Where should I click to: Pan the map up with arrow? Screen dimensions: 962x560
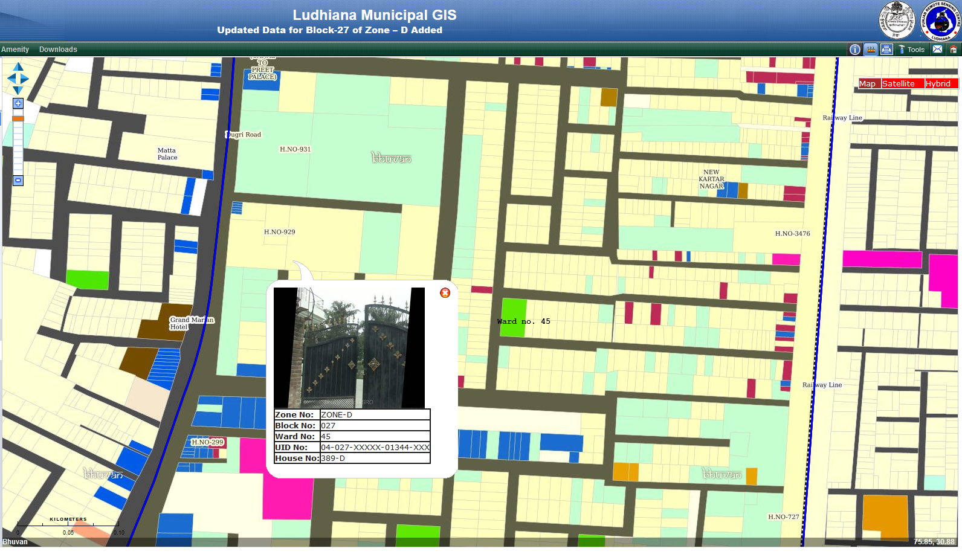click(18, 66)
